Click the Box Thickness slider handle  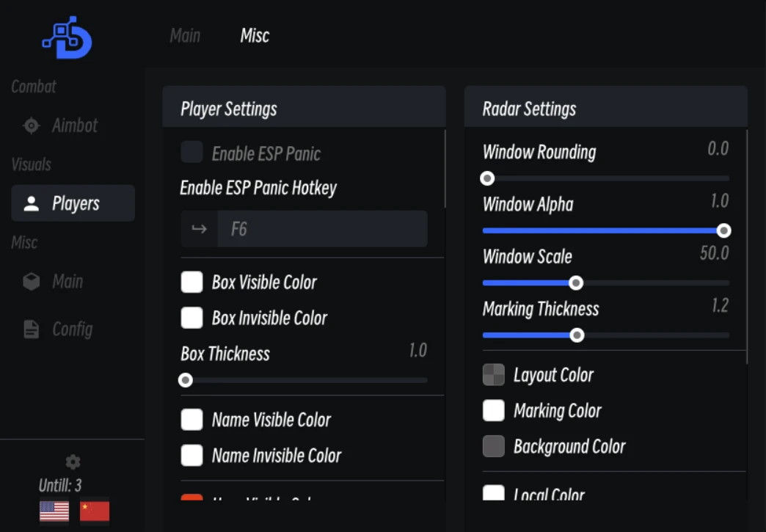click(x=185, y=380)
